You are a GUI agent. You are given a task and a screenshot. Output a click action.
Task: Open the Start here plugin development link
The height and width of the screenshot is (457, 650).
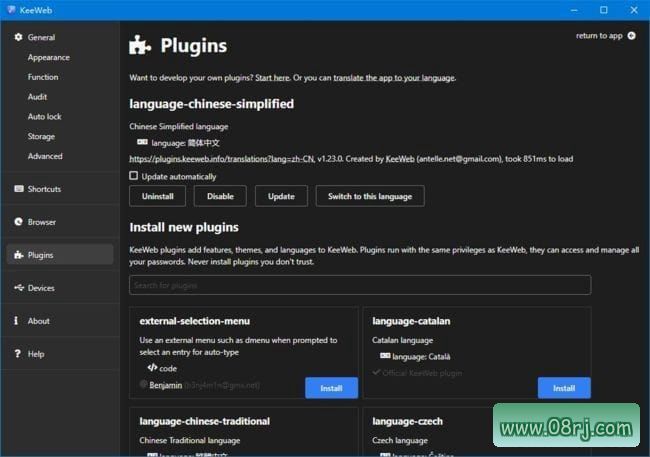[272, 78]
